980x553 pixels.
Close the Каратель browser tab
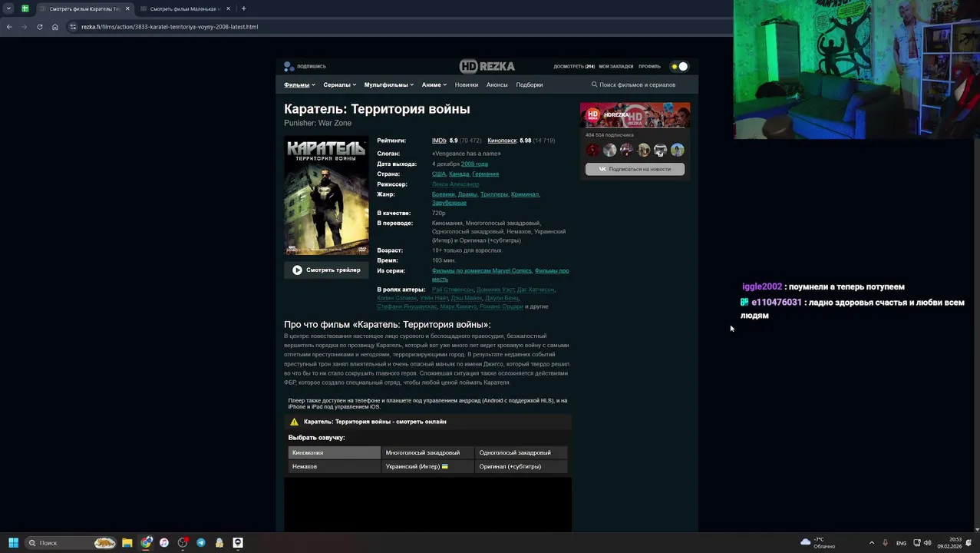[127, 8]
